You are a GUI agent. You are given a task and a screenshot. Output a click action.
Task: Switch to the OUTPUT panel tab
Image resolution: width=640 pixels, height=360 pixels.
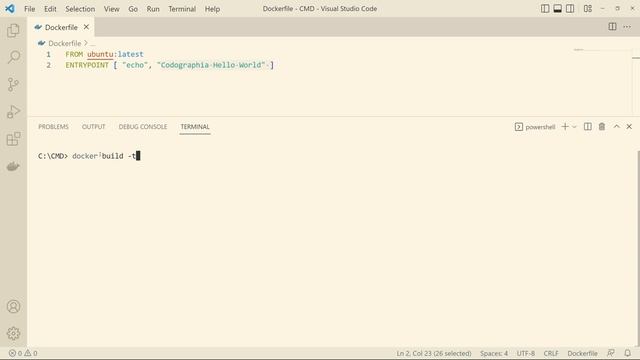point(93,127)
